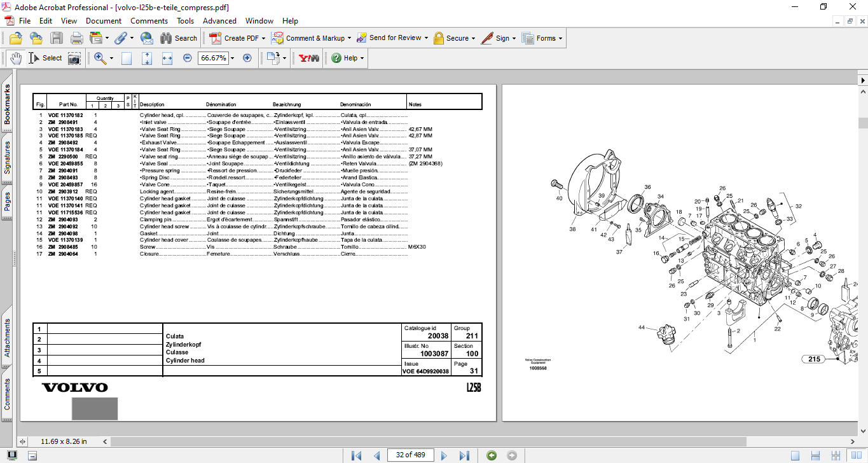The height and width of the screenshot is (463, 868).
Task: Select the Hand tool
Action: tap(16, 58)
